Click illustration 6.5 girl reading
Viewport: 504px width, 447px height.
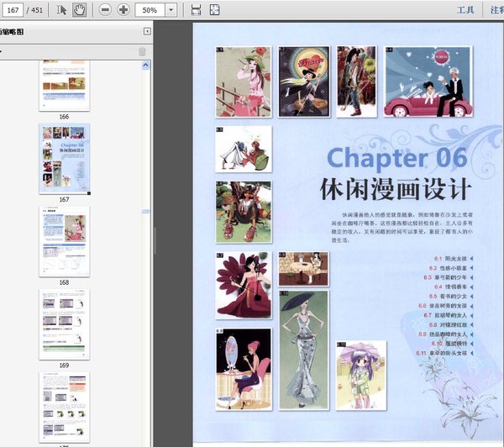pyautogui.click(x=244, y=149)
